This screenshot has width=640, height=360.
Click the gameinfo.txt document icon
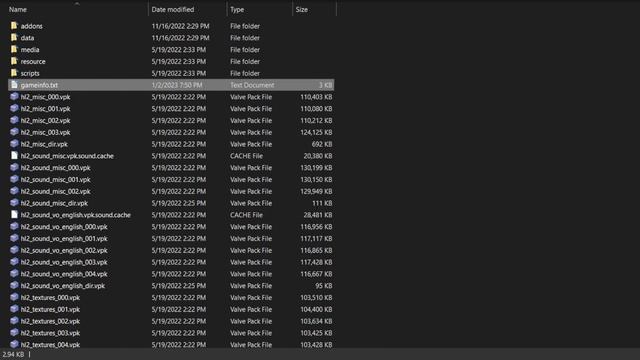[x=14, y=85]
